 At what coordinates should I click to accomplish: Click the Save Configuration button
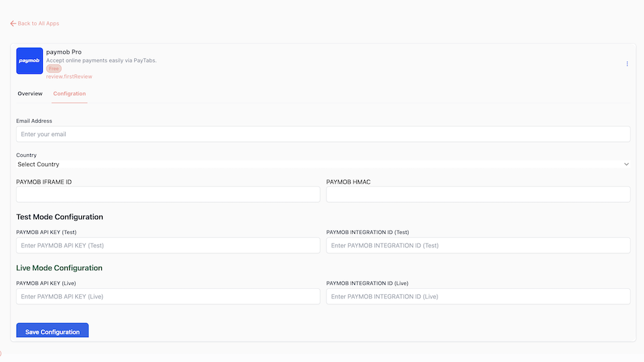click(52, 330)
